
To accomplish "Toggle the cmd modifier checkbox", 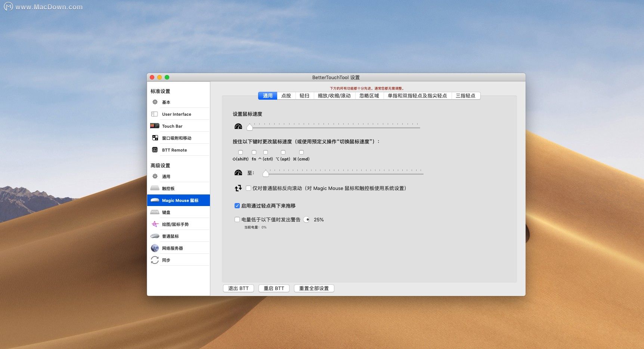I will point(301,152).
